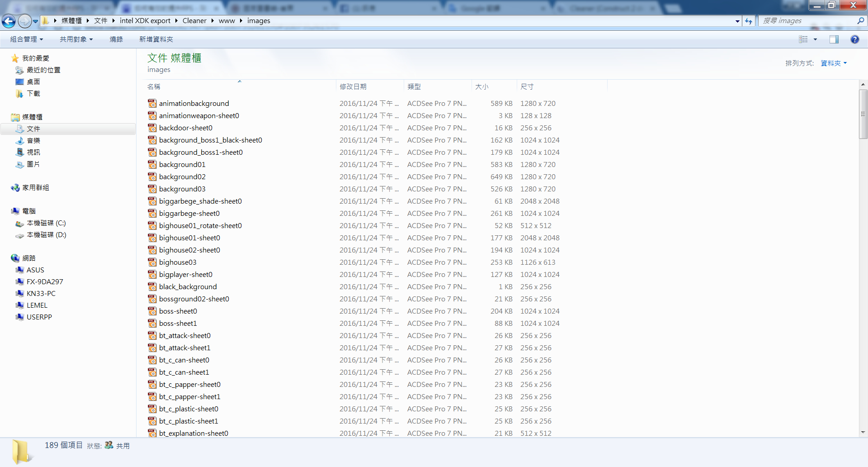
Task: Toggle the preview pane button
Action: point(834,39)
